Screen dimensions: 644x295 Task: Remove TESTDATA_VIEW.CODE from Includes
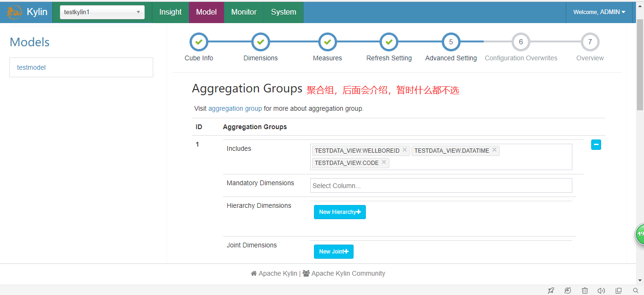pos(384,162)
